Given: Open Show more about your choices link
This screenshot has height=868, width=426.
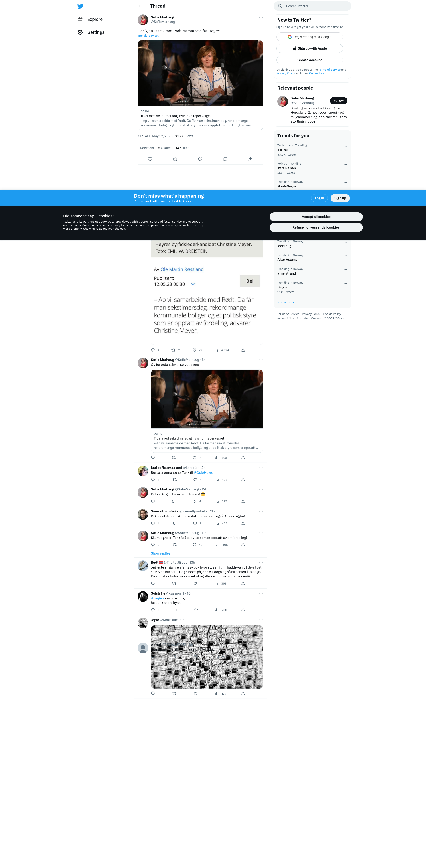Looking at the screenshot, I should tap(104, 229).
